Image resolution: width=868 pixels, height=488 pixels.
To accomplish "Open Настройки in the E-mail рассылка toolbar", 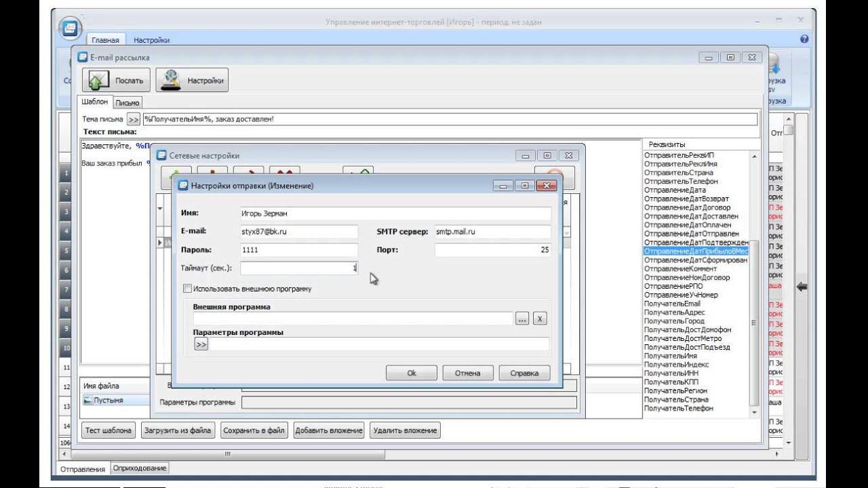I will [x=192, y=80].
